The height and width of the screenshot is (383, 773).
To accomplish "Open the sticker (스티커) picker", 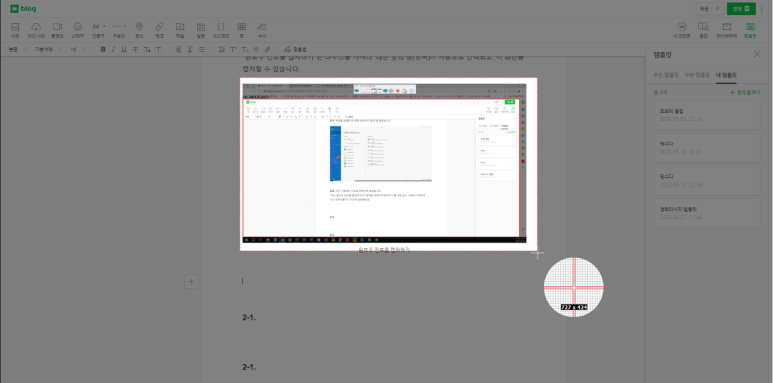I will [x=77, y=30].
